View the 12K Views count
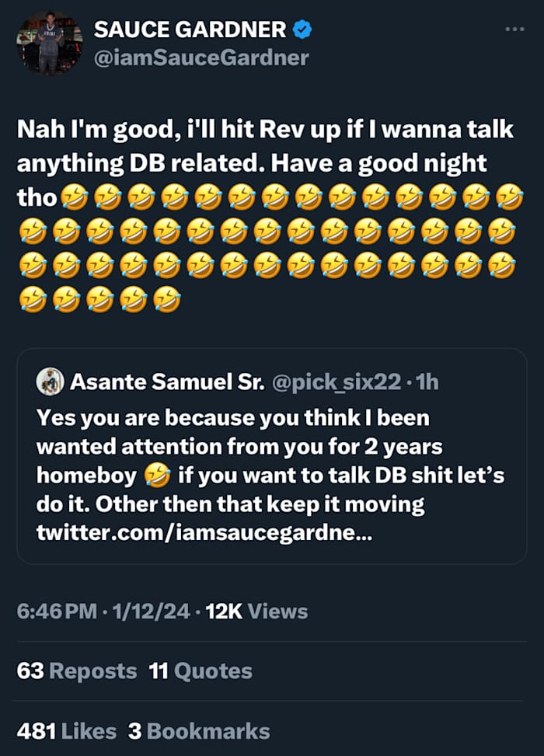The width and height of the screenshot is (544, 756). (256, 611)
